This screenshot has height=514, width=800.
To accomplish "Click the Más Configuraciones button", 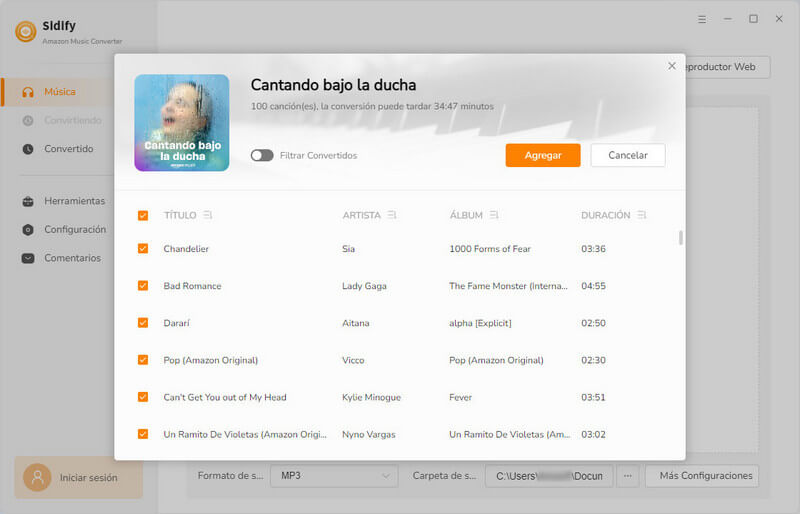I will pos(702,476).
